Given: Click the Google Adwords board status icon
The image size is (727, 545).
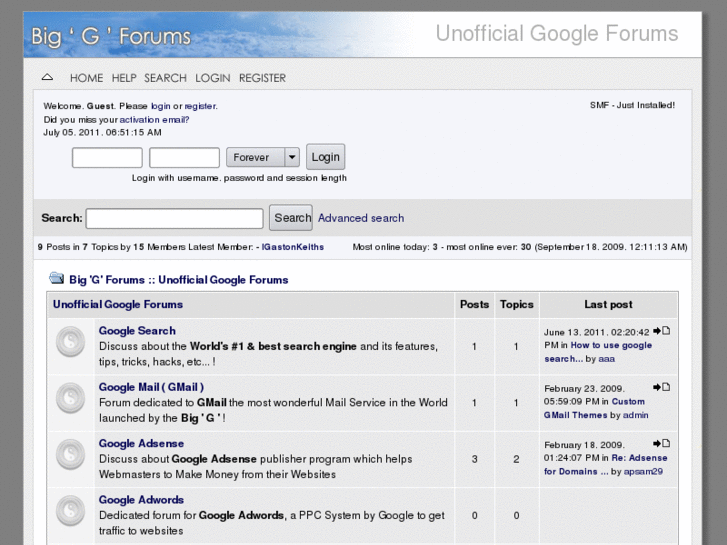Looking at the screenshot, I should (70, 511).
